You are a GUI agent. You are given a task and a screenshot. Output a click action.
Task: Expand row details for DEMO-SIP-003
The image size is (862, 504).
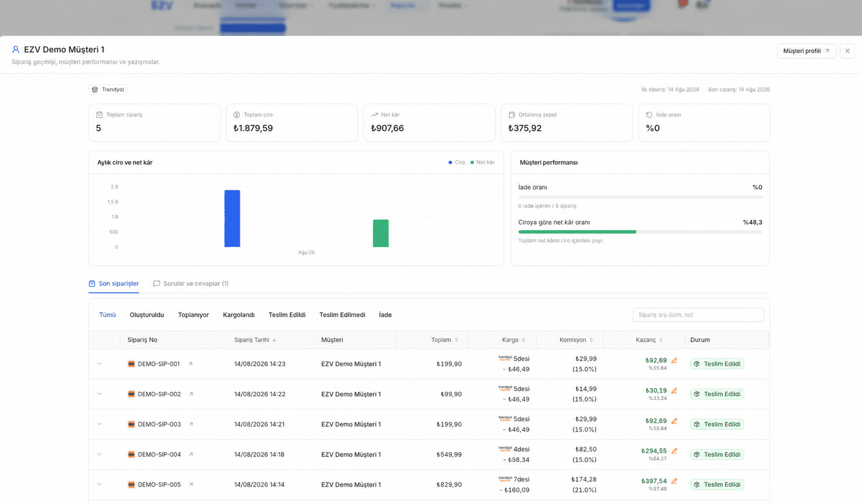tap(99, 424)
